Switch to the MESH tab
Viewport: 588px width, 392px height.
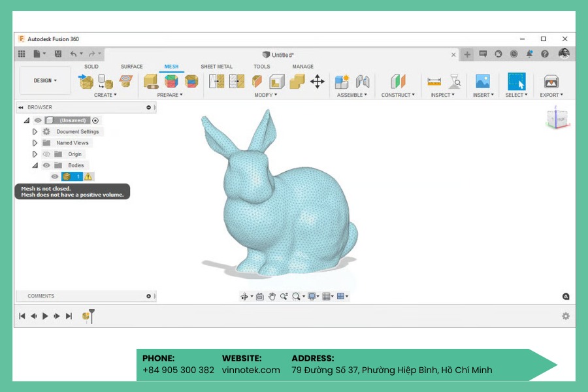point(171,67)
